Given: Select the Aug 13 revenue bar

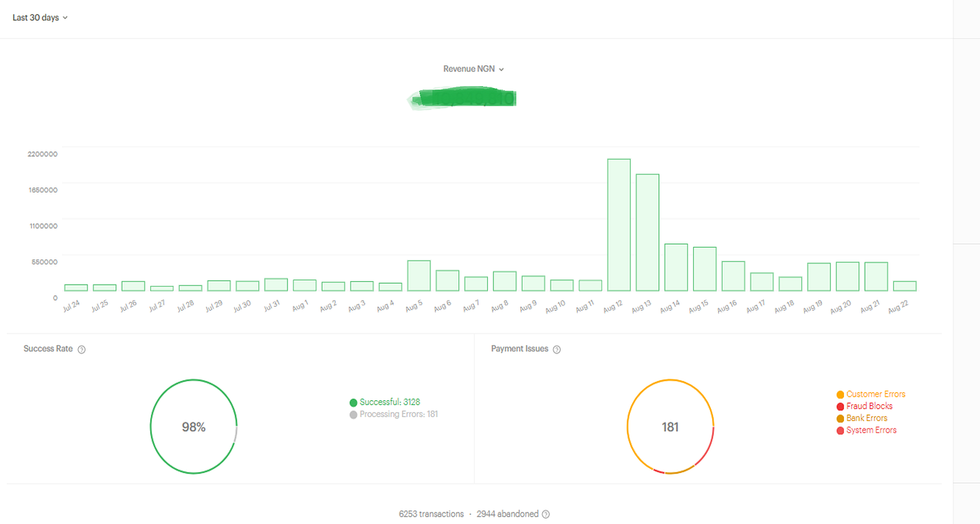Looking at the screenshot, I should point(647,232).
